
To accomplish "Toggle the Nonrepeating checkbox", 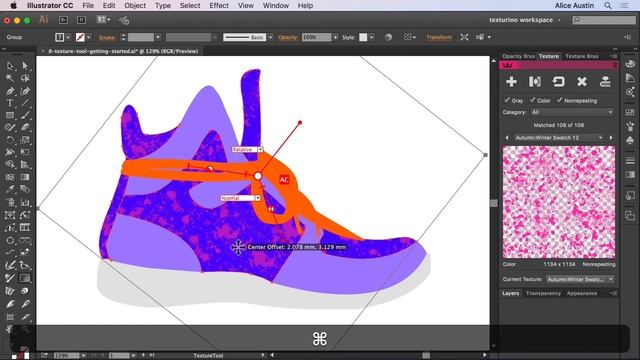I will point(560,100).
